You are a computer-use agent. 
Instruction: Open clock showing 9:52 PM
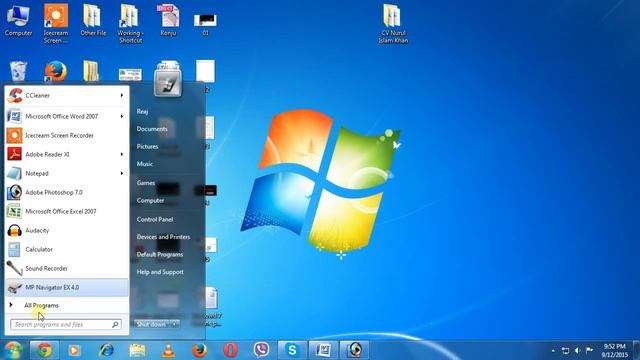[x=614, y=351]
